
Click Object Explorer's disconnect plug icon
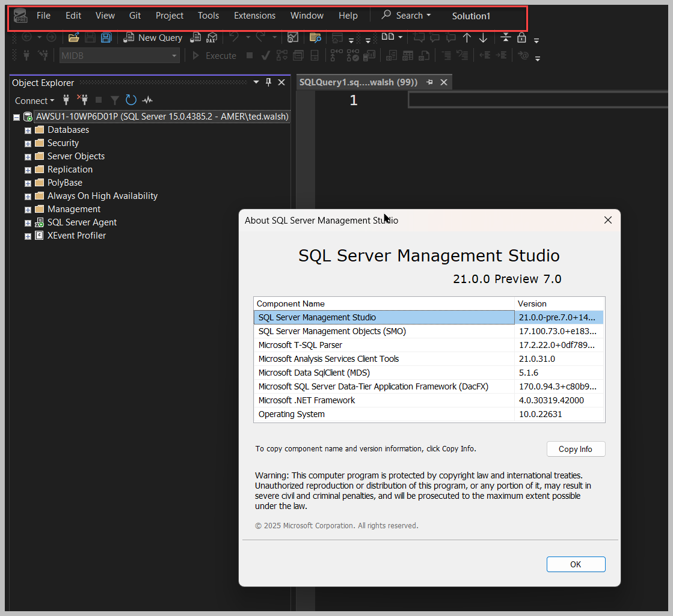point(82,100)
